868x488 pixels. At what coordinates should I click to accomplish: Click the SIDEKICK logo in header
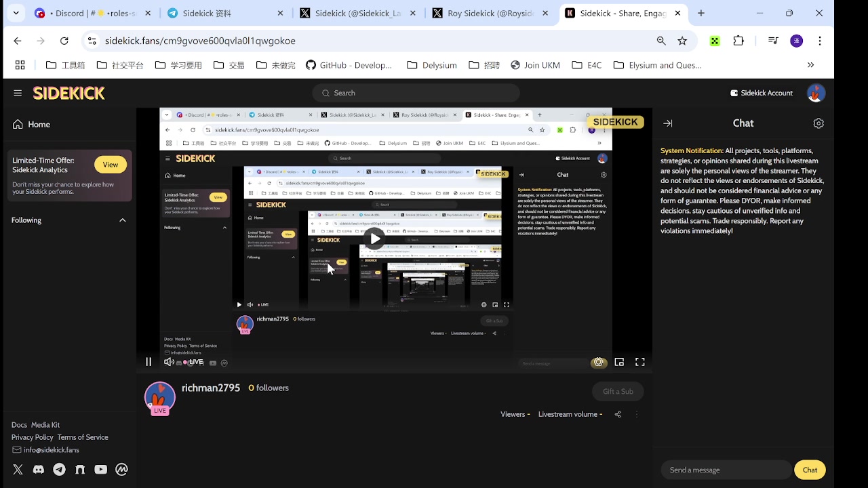[68, 93]
